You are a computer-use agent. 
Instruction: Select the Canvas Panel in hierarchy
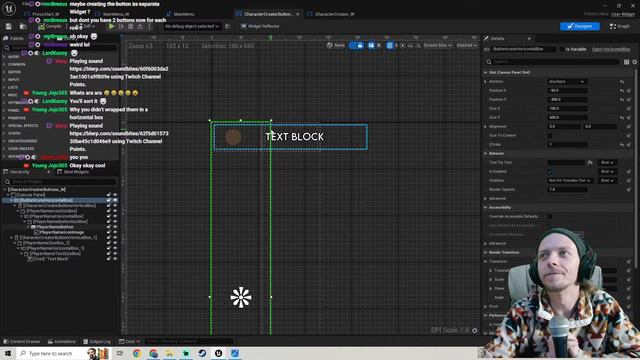click(x=31, y=195)
